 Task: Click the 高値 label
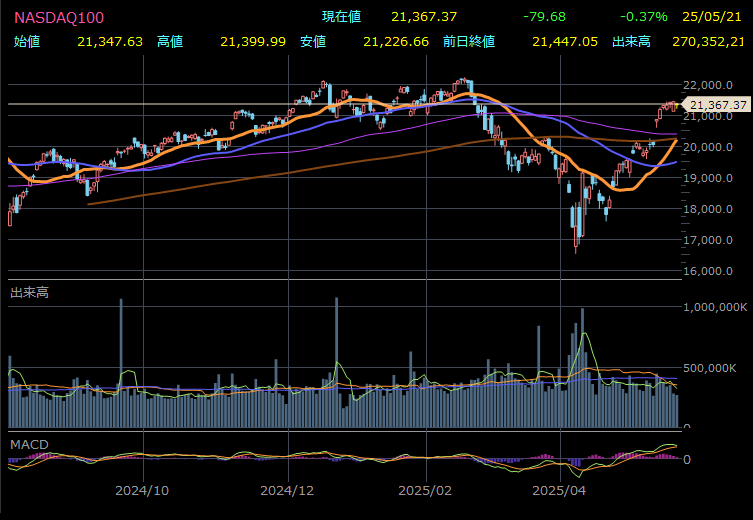(x=170, y=42)
